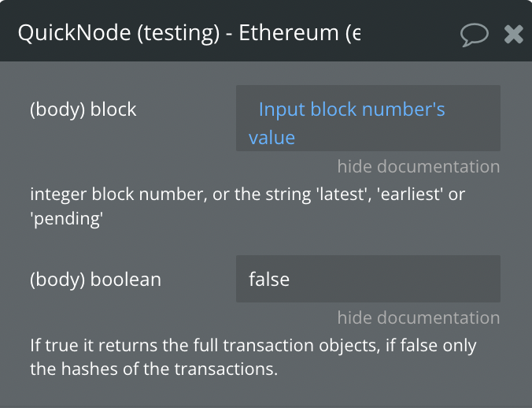Screen dimensions: 532x408
Task: Click "the hashes of the transactions" text line
Action: point(154,369)
